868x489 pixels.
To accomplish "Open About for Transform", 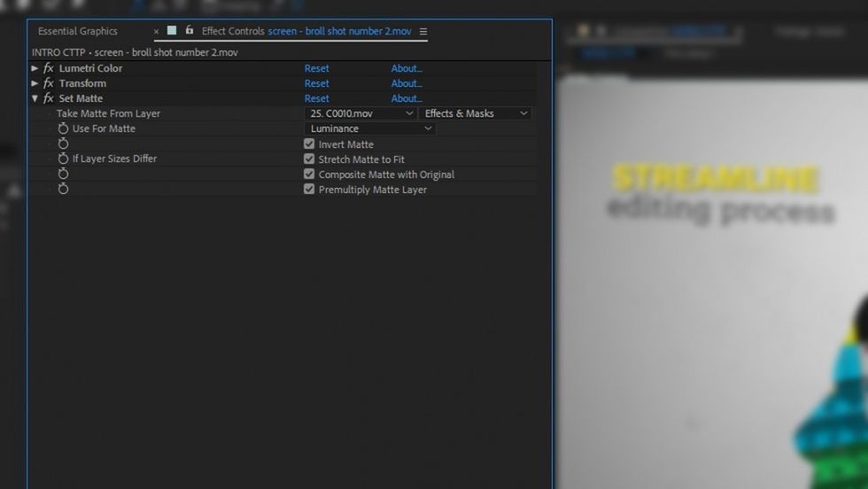I will pyautogui.click(x=407, y=83).
